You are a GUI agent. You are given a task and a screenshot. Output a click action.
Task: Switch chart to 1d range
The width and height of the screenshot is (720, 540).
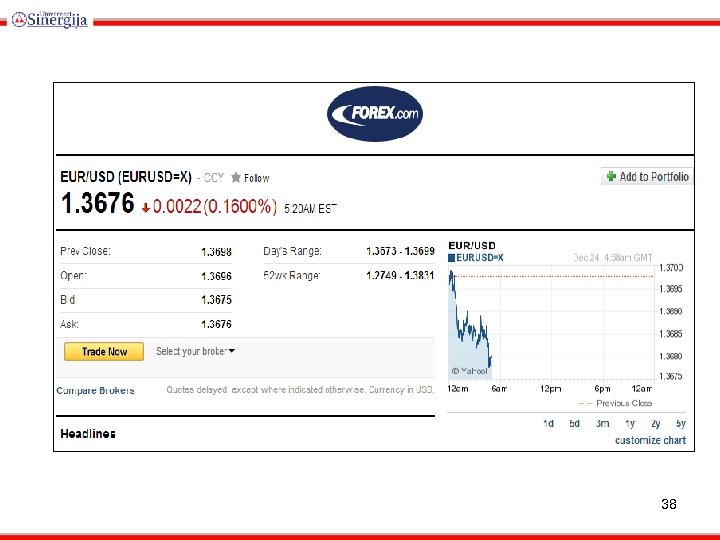point(548,423)
